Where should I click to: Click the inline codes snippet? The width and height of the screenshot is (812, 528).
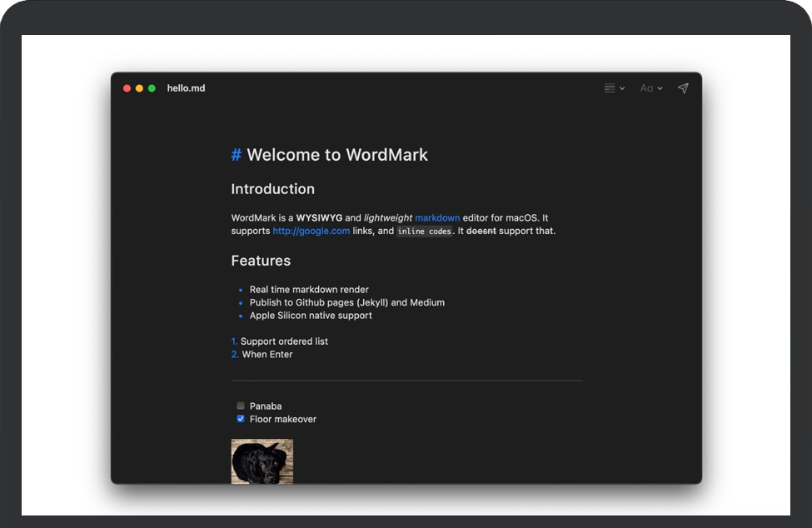(x=424, y=232)
